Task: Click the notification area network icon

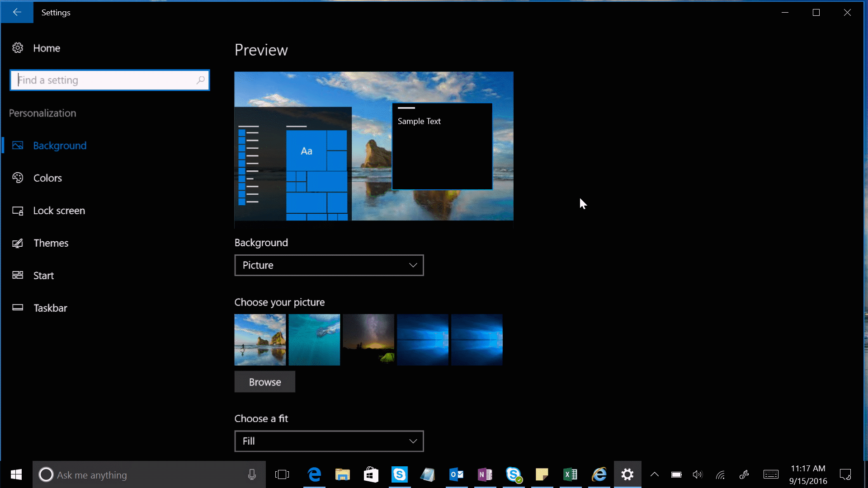Action: click(x=720, y=475)
